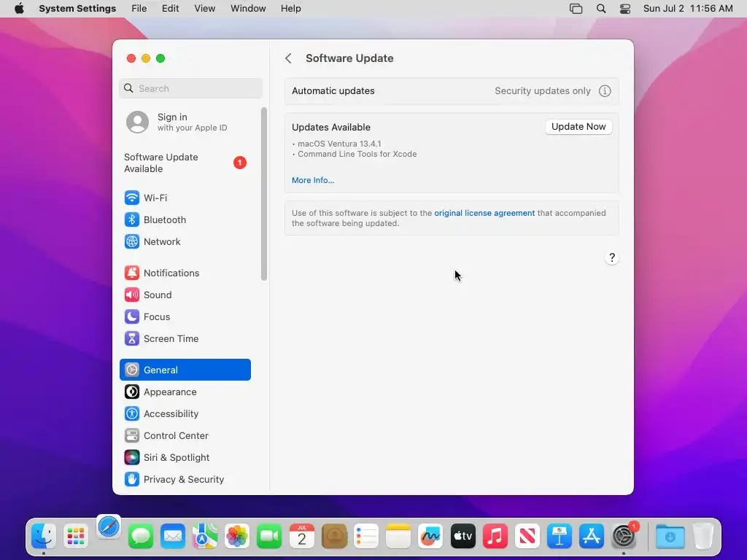Open the original license agreement link

[x=484, y=213]
